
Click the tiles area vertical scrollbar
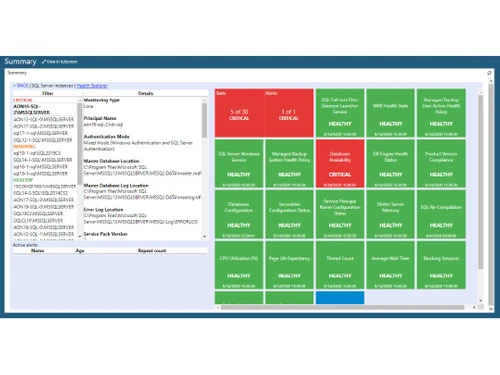click(x=480, y=182)
